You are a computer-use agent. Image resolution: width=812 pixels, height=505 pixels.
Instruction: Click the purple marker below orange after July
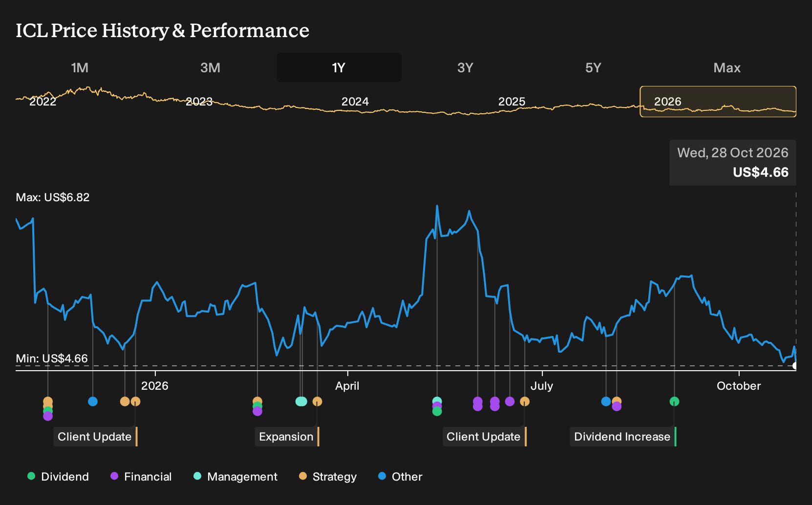[617, 406]
